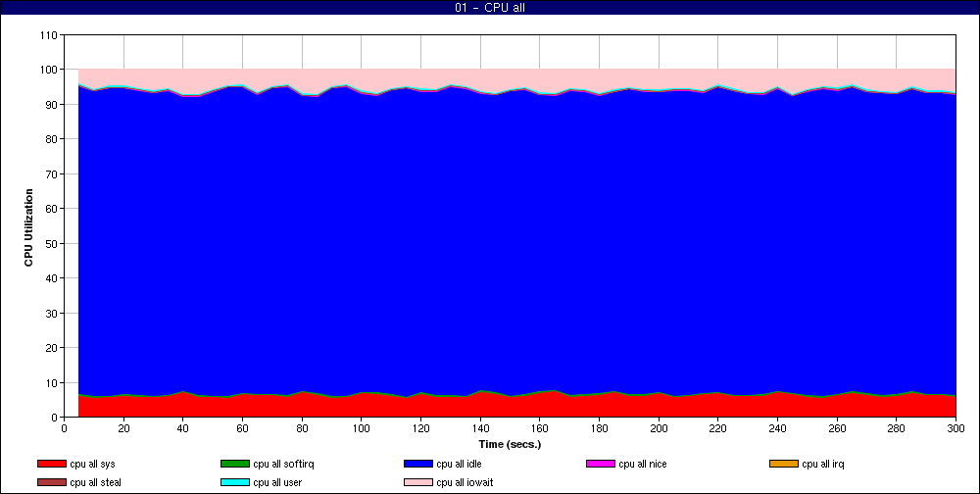Screen dimensions: 980x494
Task: Select the 'cpu all idle' legend label
Action: [x=460, y=464]
